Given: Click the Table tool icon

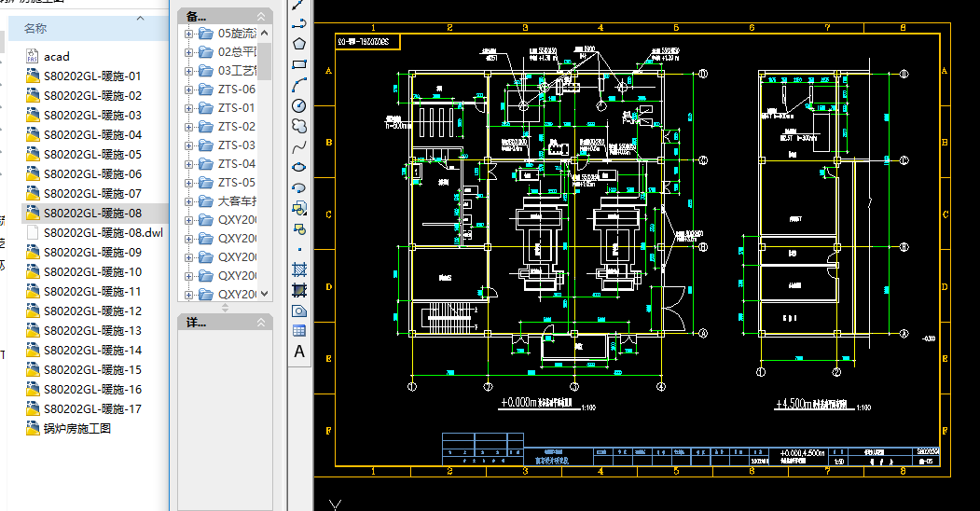Looking at the screenshot, I should click(x=299, y=330).
